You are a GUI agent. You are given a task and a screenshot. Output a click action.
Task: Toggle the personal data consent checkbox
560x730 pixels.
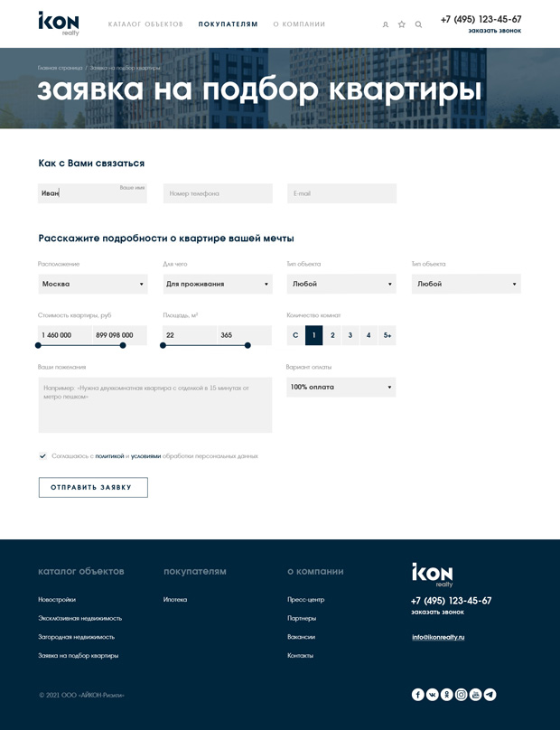(x=42, y=456)
